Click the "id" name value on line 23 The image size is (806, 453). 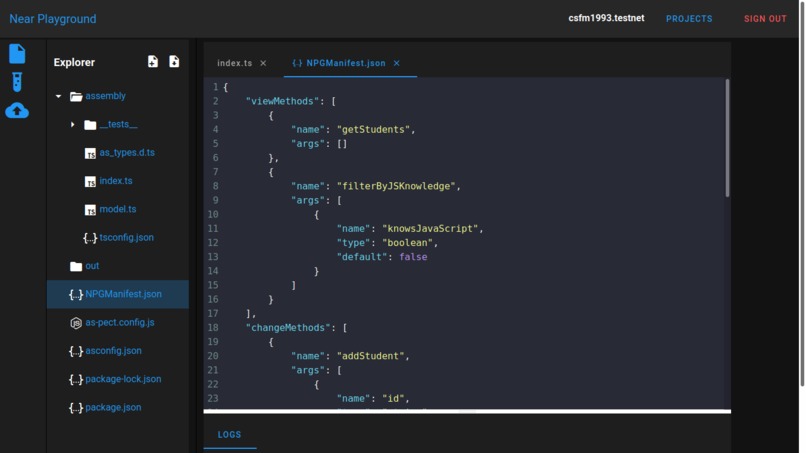pos(393,398)
